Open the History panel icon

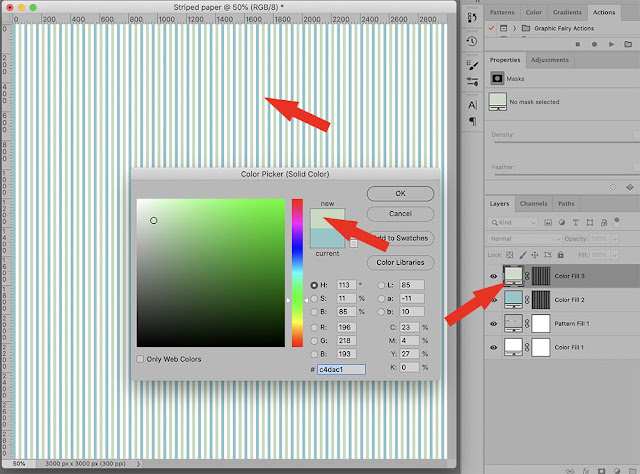472,41
